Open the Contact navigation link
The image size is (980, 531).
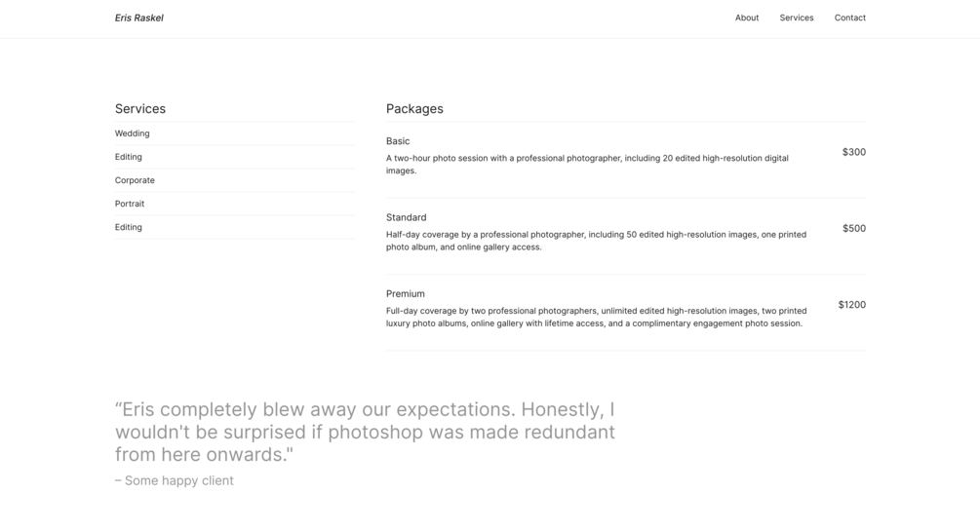pyautogui.click(x=849, y=18)
